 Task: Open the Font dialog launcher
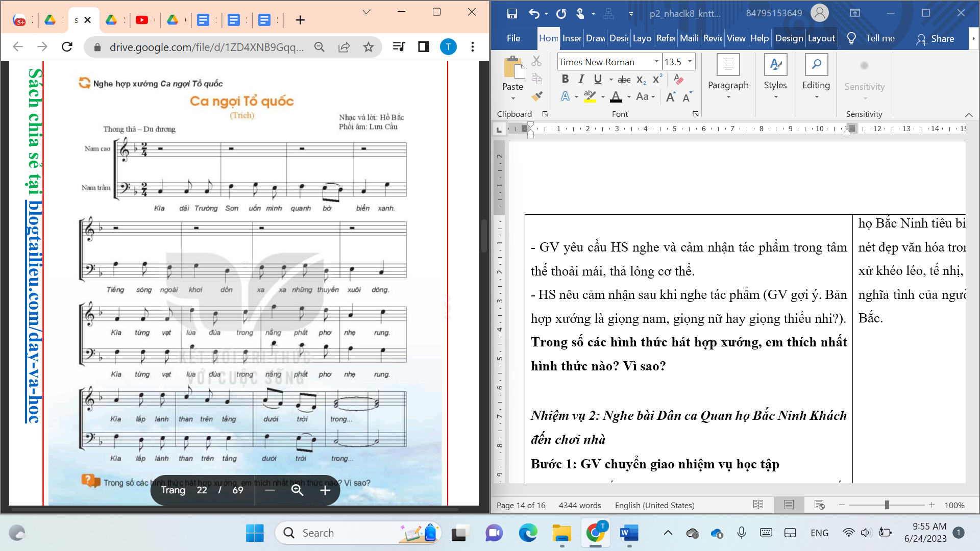click(696, 114)
